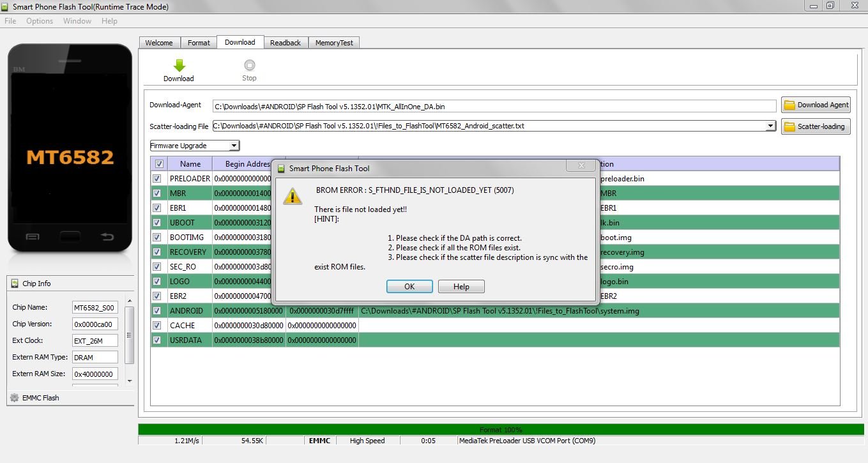Click the MT6582 phone image

click(70, 148)
